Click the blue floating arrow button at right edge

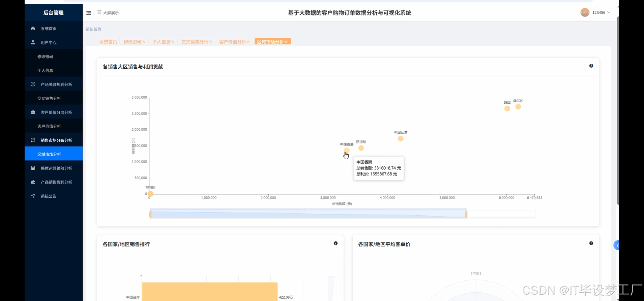point(617,245)
